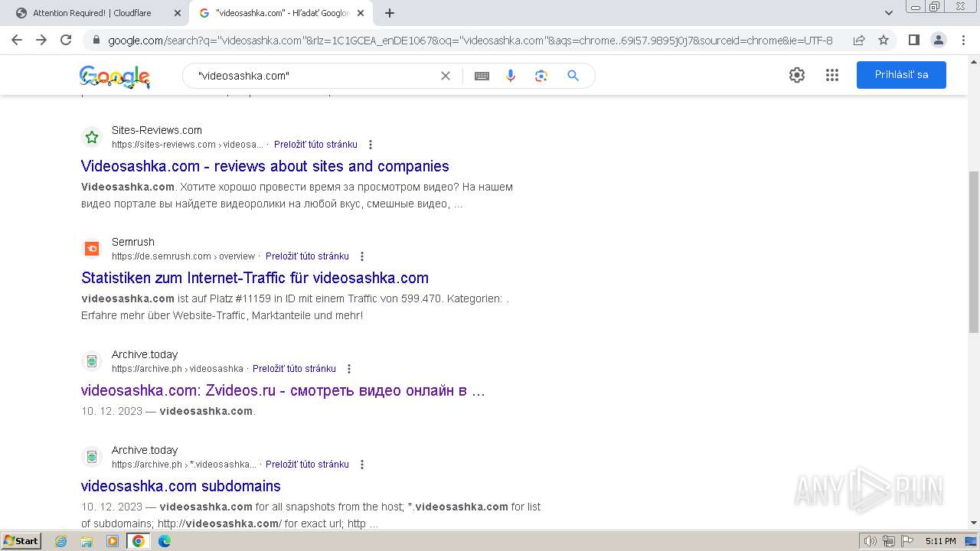Open more options for Semrush result

[x=362, y=256]
